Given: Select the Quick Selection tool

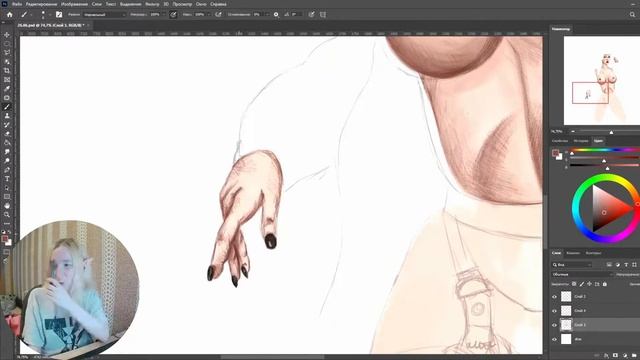Looking at the screenshot, I should point(7,62).
